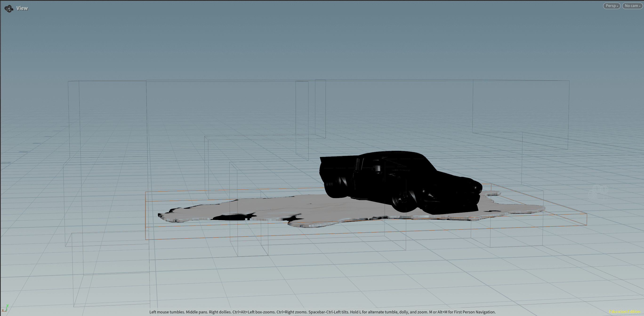This screenshot has height=316, width=644.
Task: Click the bottom navigation hint text
Action: tap(322, 312)
